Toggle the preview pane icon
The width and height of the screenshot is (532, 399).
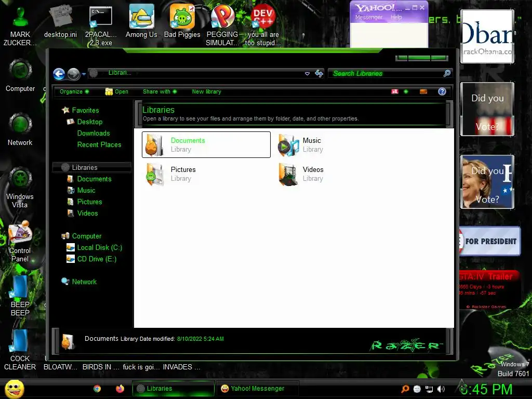(x=423, y=91)
